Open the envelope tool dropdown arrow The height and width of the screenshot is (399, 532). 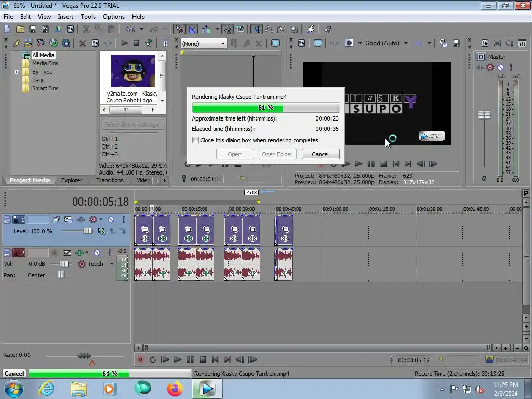217,30
